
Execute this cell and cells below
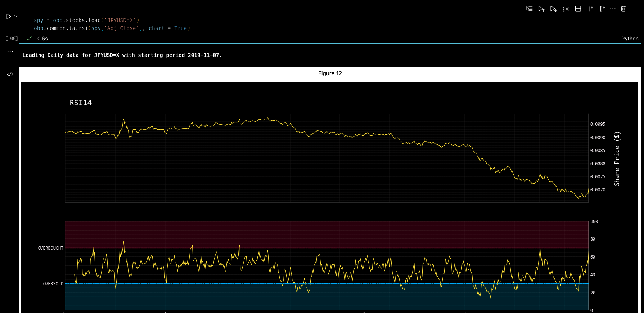click(x=554, y=9)
